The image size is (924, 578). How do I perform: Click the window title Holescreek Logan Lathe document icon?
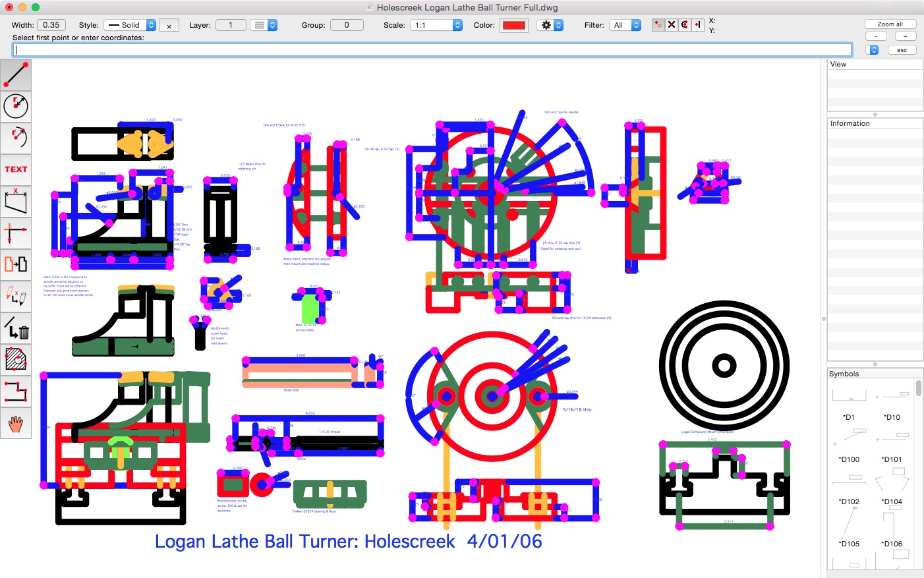(369, 7)
